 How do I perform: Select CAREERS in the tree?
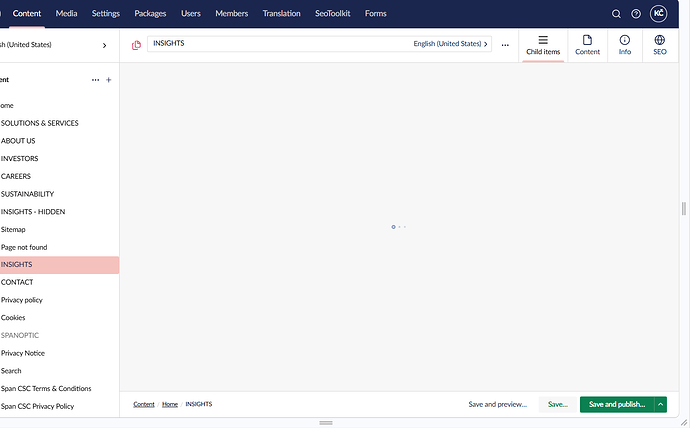[16, 176]
